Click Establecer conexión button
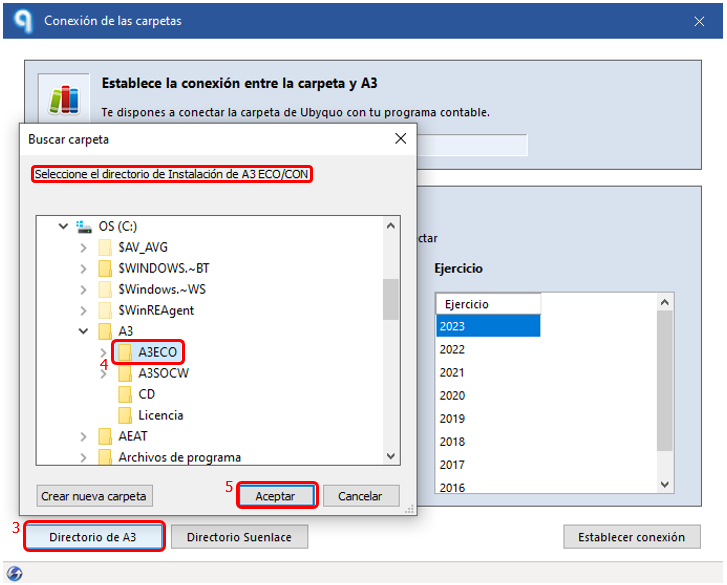Viewport: 727px width, 585px height. [x=631, y=537]
